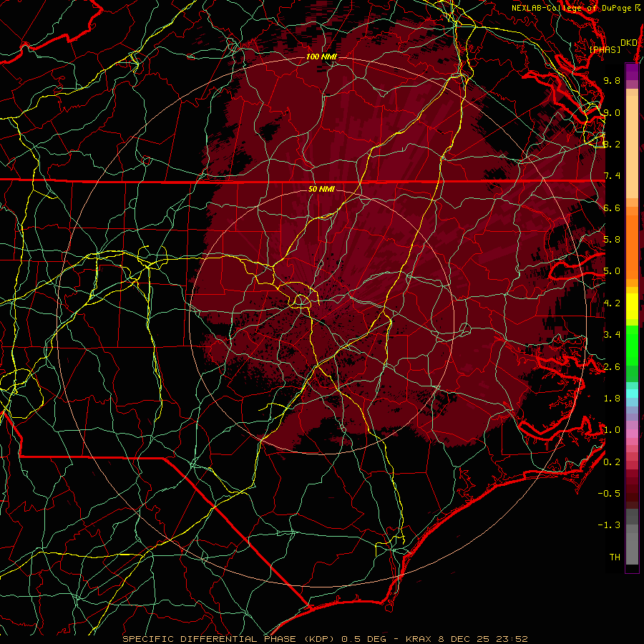Click the 50 NMI range ring label

tap(321, 189)
